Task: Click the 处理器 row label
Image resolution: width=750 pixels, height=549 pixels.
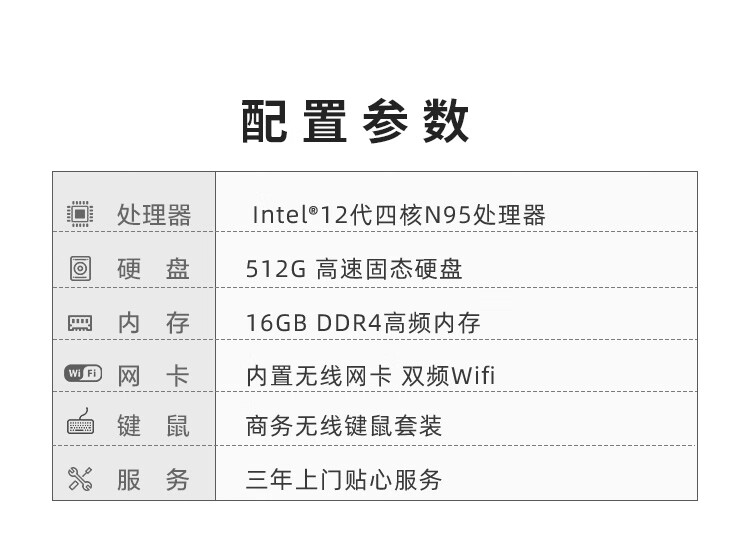Action: [153, 215]
